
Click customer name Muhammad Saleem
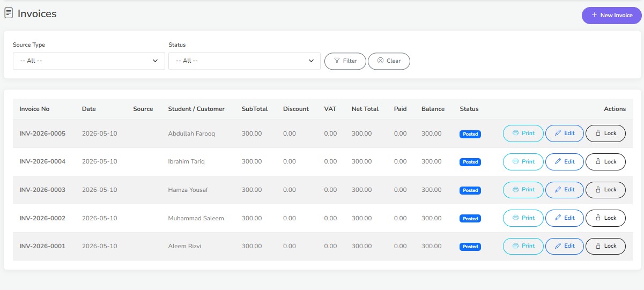pos(196,218)
